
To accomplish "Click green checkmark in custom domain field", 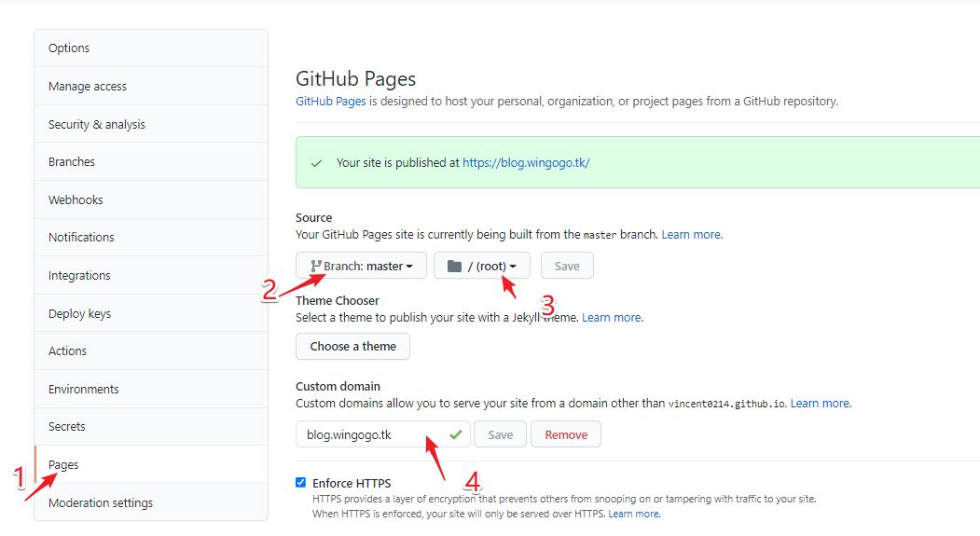I will [x=456, y=434].
